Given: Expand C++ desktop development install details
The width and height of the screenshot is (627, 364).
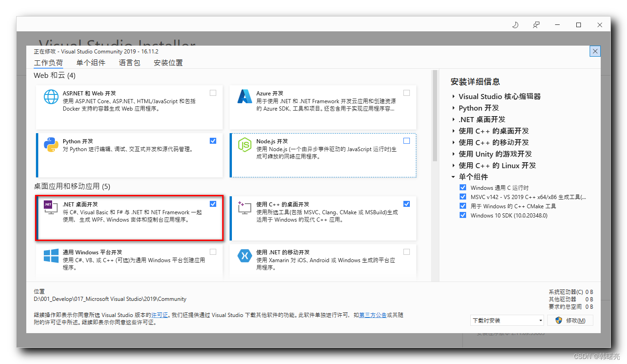Looking at the screenshot, I should point(453,131).
